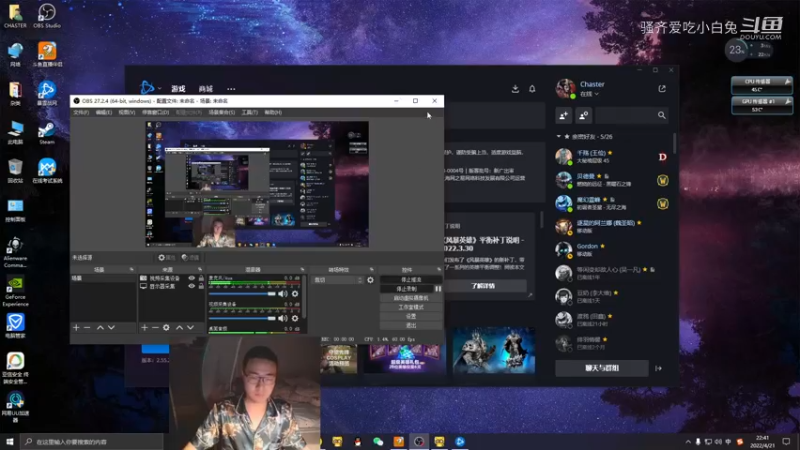Open scene transition settings gear
800x450 pixels.
(x=370, y=280)
